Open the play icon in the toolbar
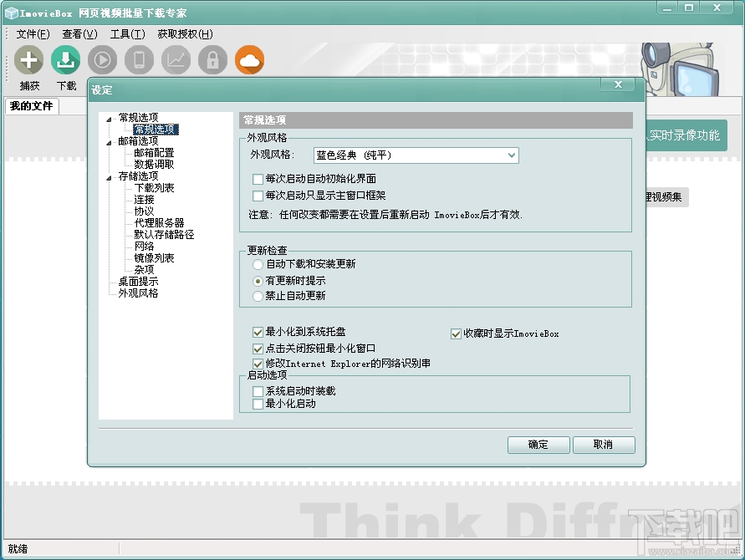 coord(102,60)
